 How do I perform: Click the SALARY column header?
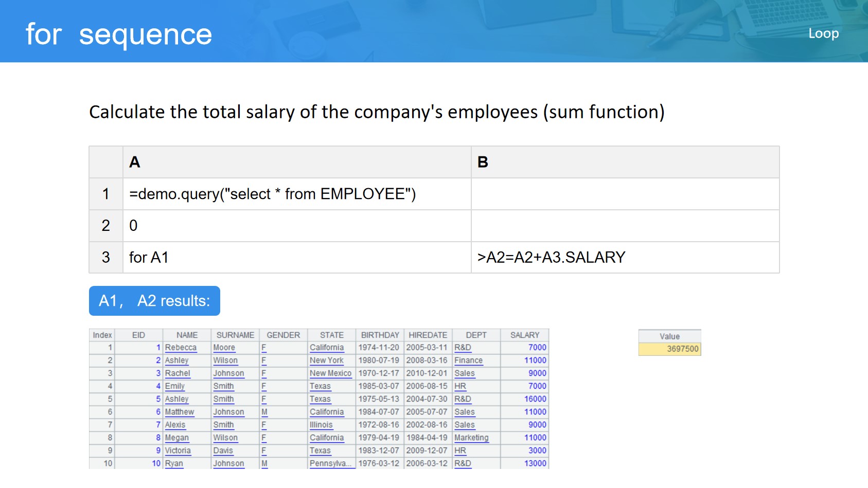(x=524, y=335)
